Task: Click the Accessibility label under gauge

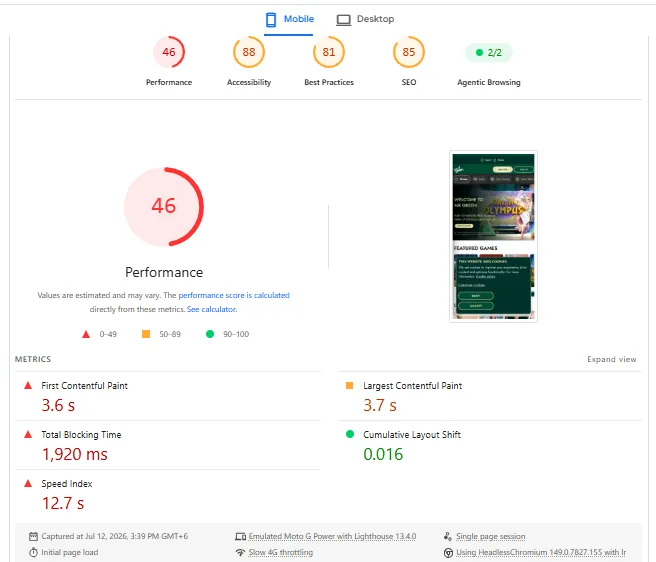Action: pyautogui.click(x=249, y=82)
